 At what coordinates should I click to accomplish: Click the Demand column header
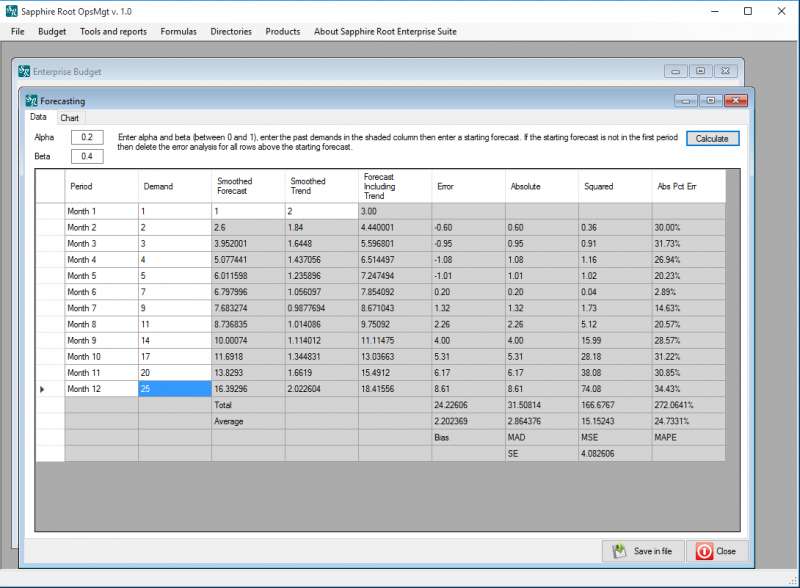(x=175, y=186)
